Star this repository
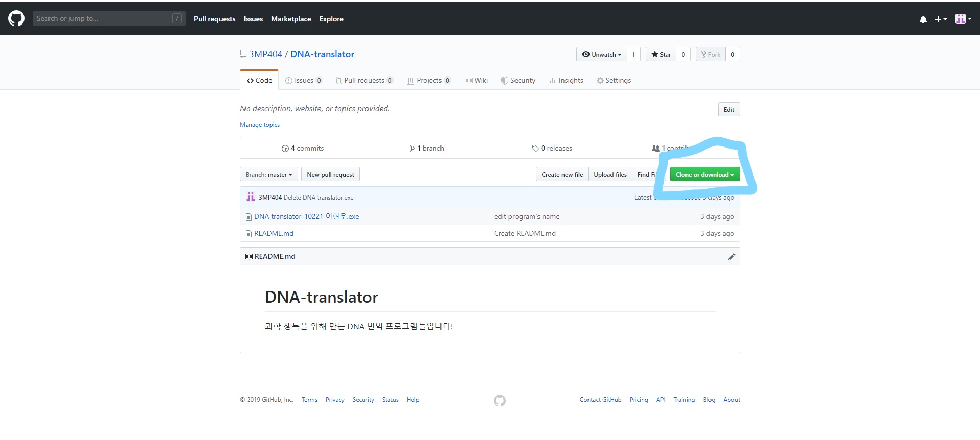 tap(661, 54)
